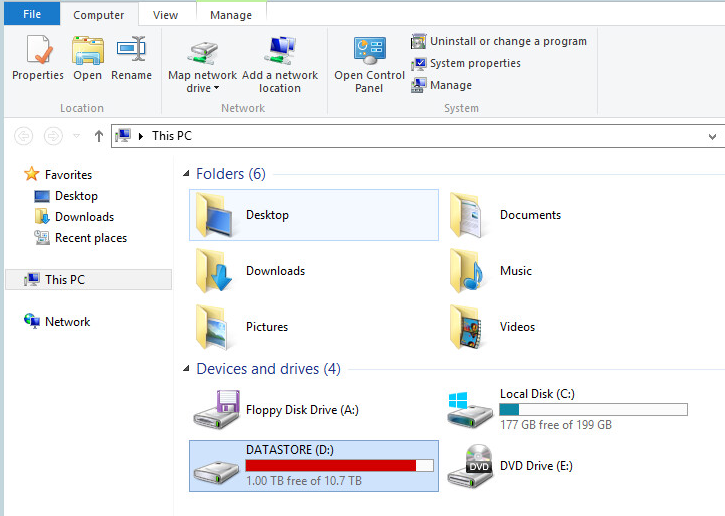The width and height of the screenshot is (725, 516).
Task: Click the Properties ribbon icon
Action: [x=38, y=50]
